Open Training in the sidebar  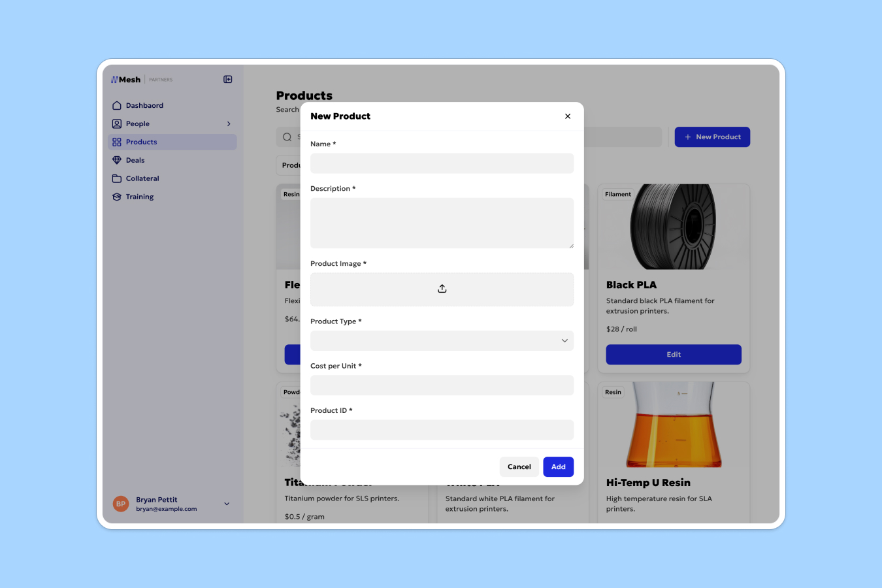pyautogui.click(x=172, y=197)
